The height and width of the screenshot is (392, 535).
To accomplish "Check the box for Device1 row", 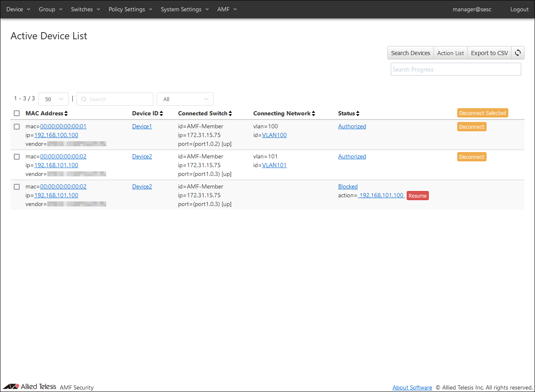I will [17, 127].
